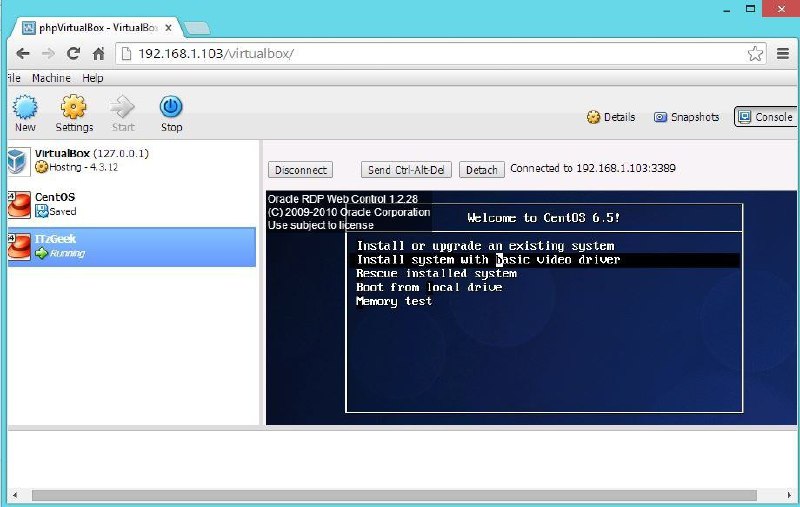The image size is (800, 507).
Task: Click the horizontal scrollbar thumb
Action: (x=394, y=495)
